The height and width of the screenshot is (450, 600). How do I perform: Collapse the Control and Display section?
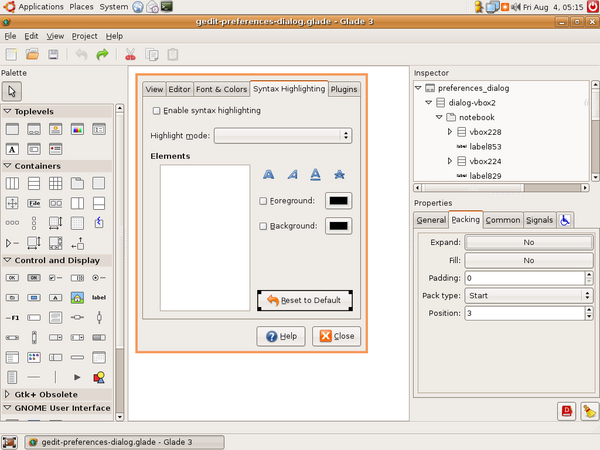point(7,260)
